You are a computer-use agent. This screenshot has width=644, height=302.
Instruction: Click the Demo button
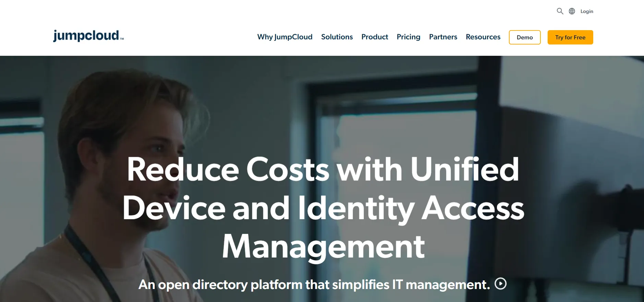(x=525, y=37)
